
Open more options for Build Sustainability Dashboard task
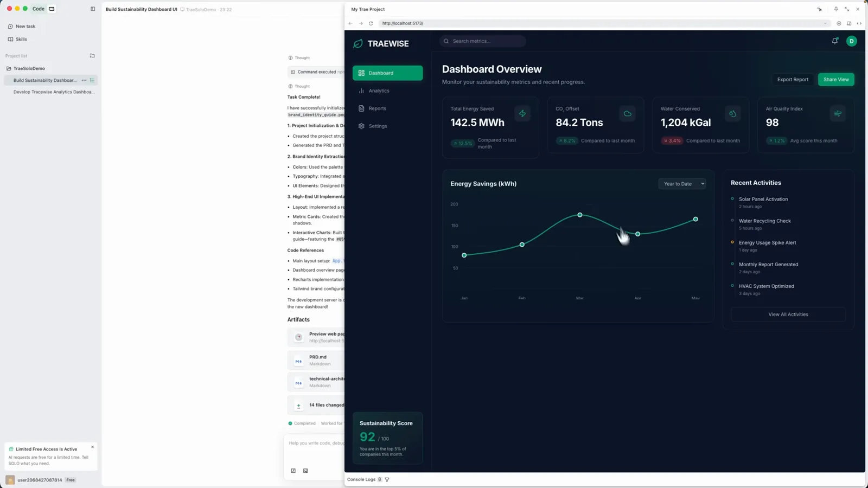pos(84,80)
